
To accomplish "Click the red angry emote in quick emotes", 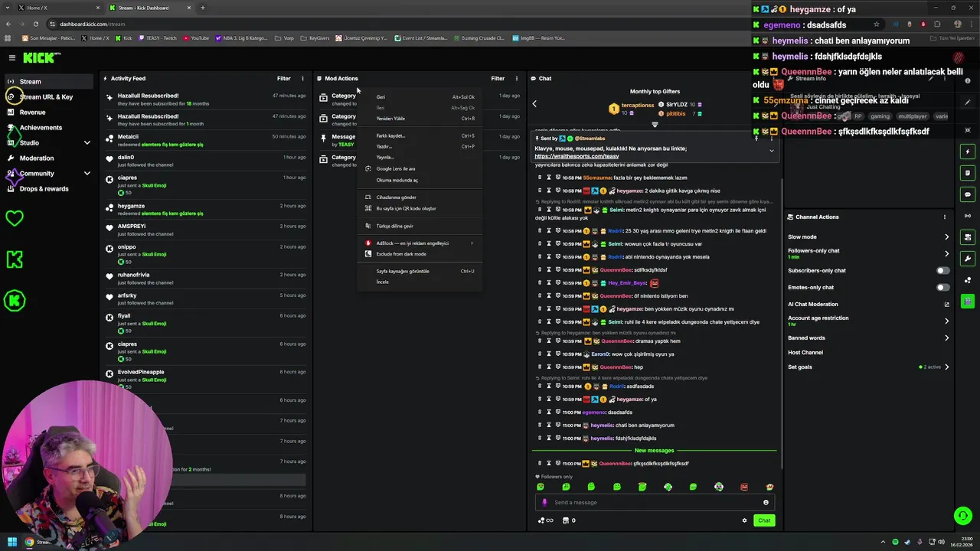I will point(744,487).
